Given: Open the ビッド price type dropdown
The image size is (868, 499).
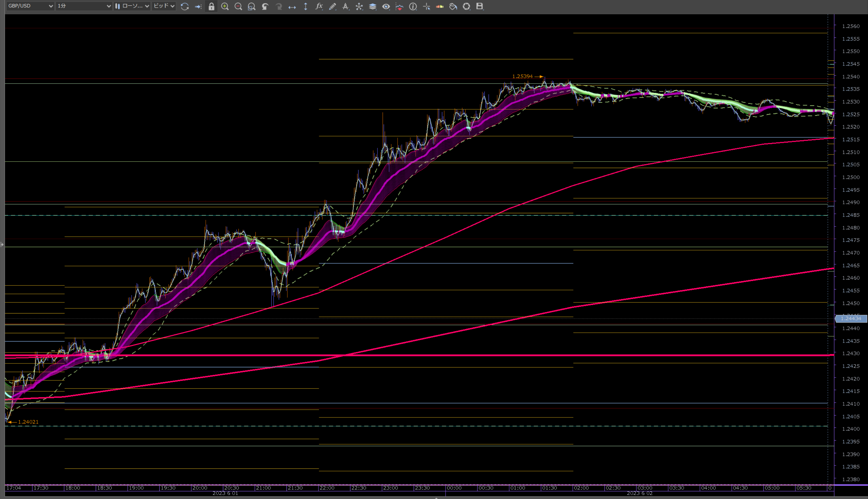Looking at the screenshot, I should pos(164,6).
